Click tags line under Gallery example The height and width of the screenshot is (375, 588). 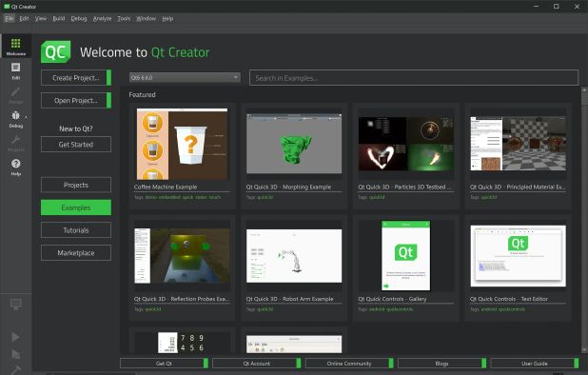pyautogui.click(x=385, y=309)
